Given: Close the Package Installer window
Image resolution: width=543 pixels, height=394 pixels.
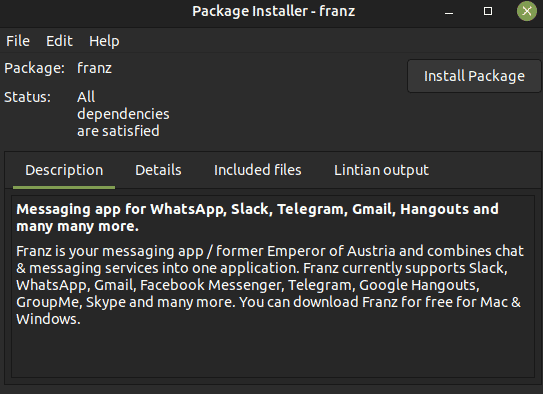Looking at the screenshot, I should pyautogui.click(x=527, y=11).
